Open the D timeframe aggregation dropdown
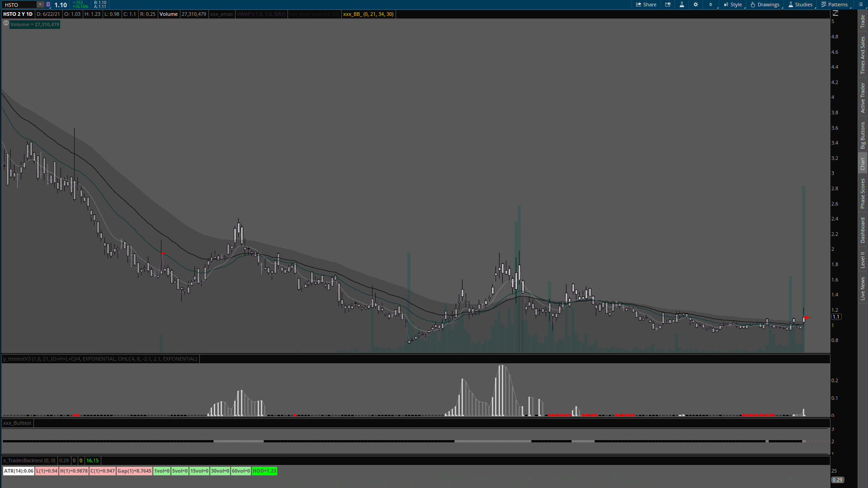 click(711, 5)
